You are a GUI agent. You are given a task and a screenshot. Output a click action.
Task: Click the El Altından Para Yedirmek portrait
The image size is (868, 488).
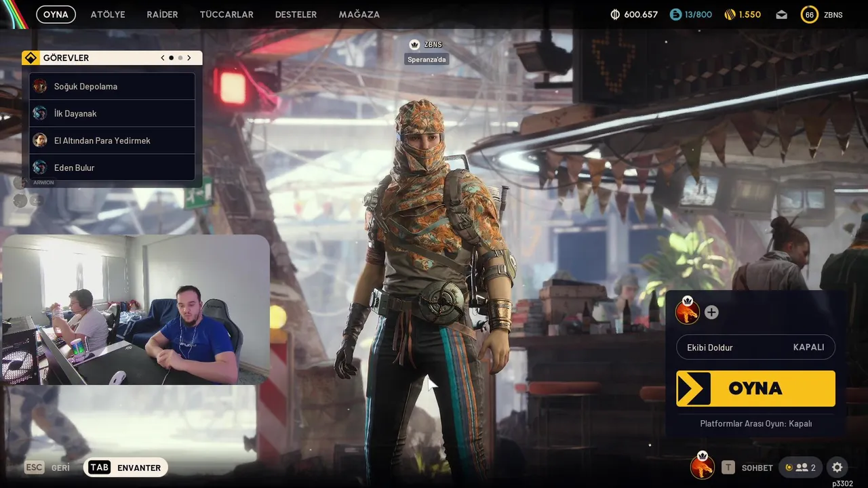40,140
